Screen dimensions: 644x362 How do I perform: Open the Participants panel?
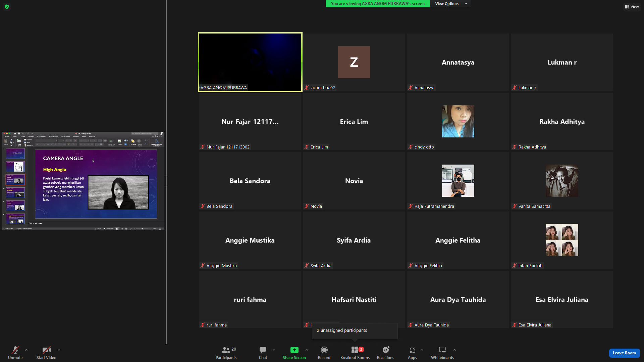pos(226,353)
